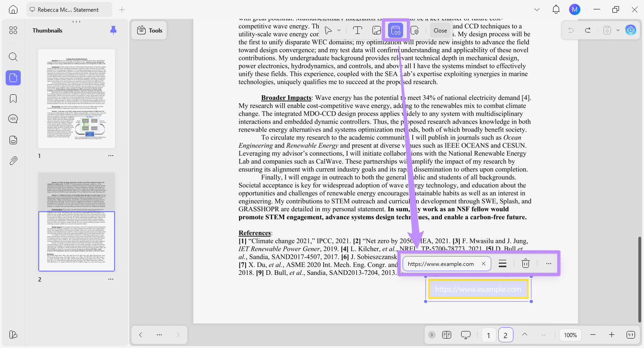The height and width of the screenshot is (348, 644).
Task: Select page 1 thumbnail
Action: (76, 99)
